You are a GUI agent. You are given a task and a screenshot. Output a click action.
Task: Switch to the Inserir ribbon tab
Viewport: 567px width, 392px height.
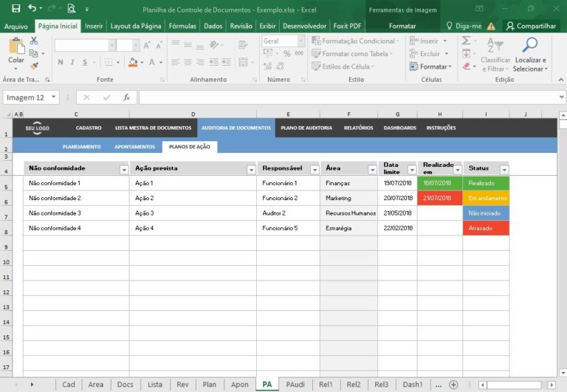pos(94,26)
